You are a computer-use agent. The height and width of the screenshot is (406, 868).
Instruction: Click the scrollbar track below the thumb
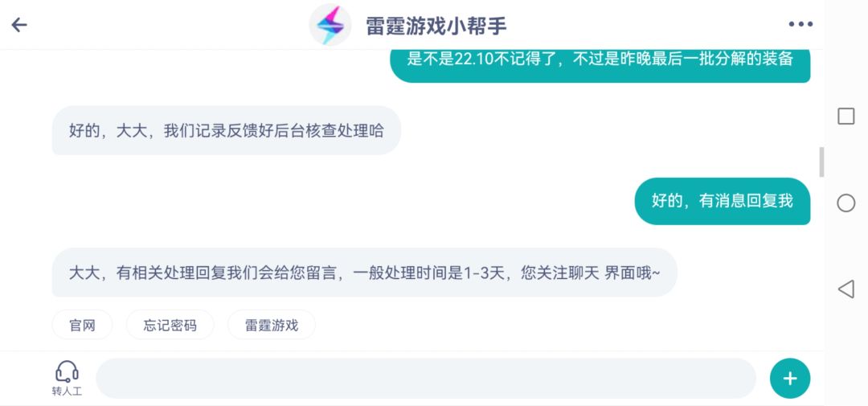click(x=821, y=257)
